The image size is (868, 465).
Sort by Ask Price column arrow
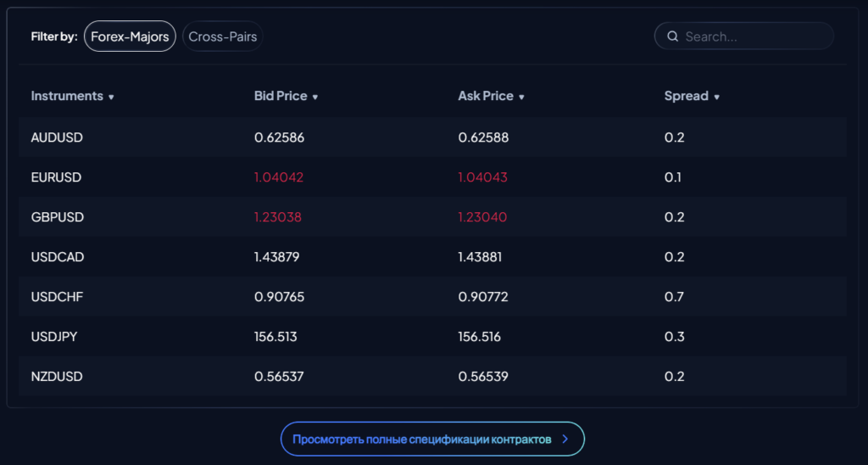click(x=521, y=98)
